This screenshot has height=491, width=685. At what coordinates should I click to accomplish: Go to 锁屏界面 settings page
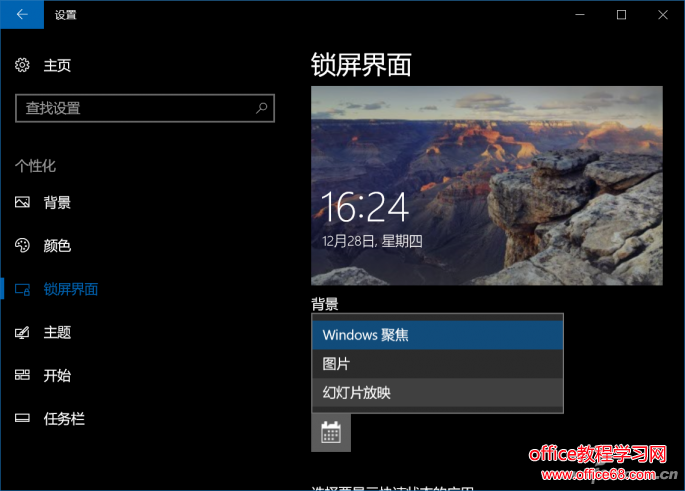(x=70, y=289)
